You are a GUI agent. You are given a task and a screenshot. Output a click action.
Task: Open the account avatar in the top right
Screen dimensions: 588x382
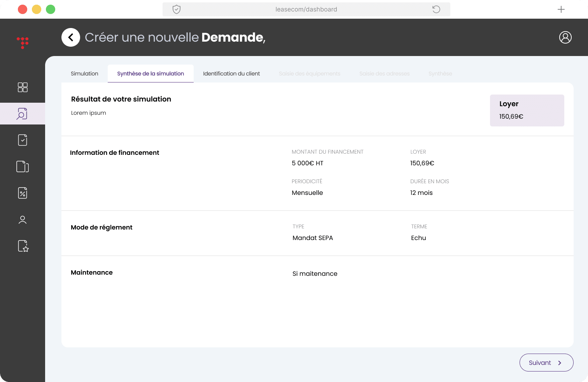(x=565, y=37)
